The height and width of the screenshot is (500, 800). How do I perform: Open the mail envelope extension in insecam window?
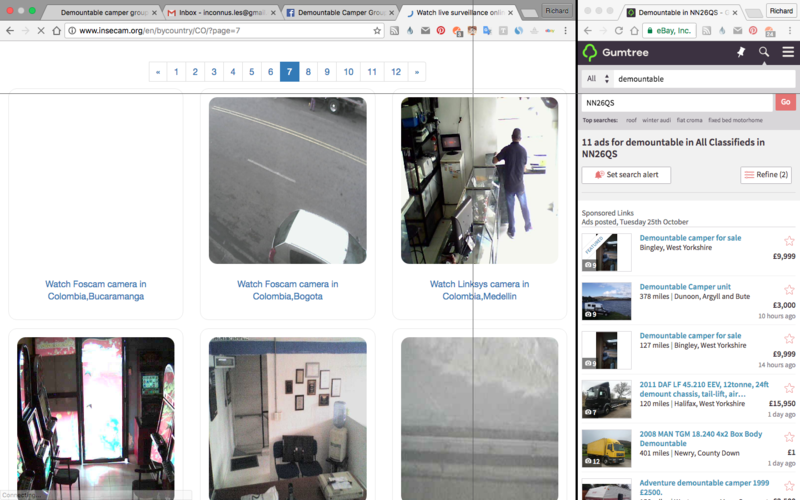coord(425,31)
